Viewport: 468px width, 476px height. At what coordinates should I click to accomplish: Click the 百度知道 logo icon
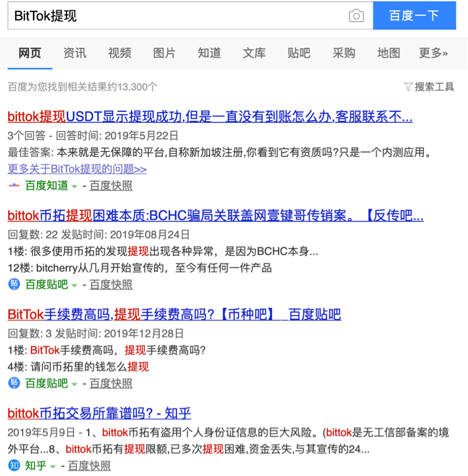[14, 186]
